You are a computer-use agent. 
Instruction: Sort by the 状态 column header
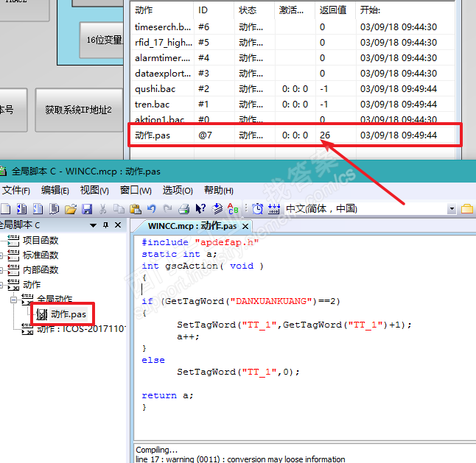tap(254, 10)
